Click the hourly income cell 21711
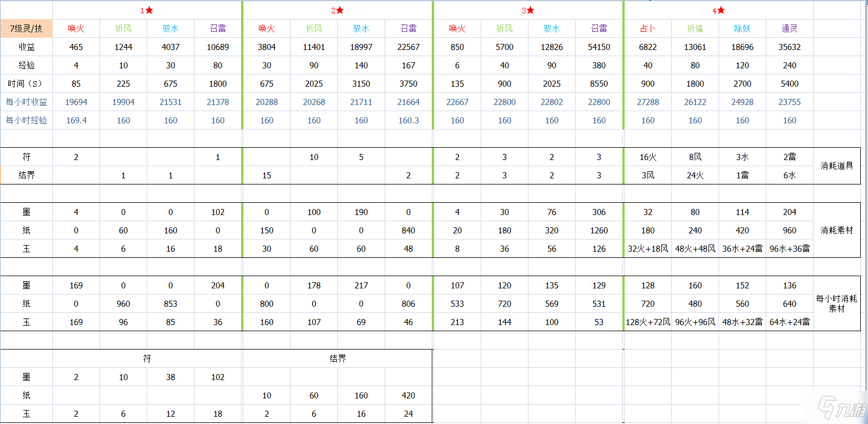This screenshot has height=424, width=868. [x=361, y=102]
